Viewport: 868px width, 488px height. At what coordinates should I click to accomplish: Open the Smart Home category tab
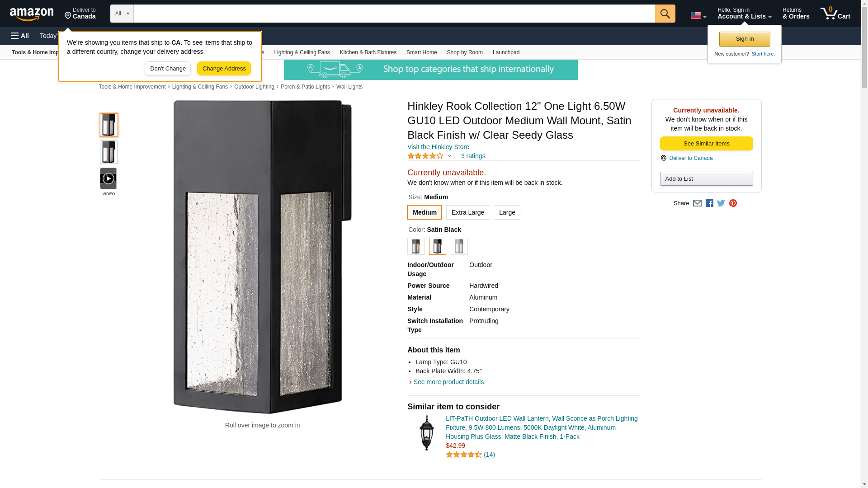point(421,52)
